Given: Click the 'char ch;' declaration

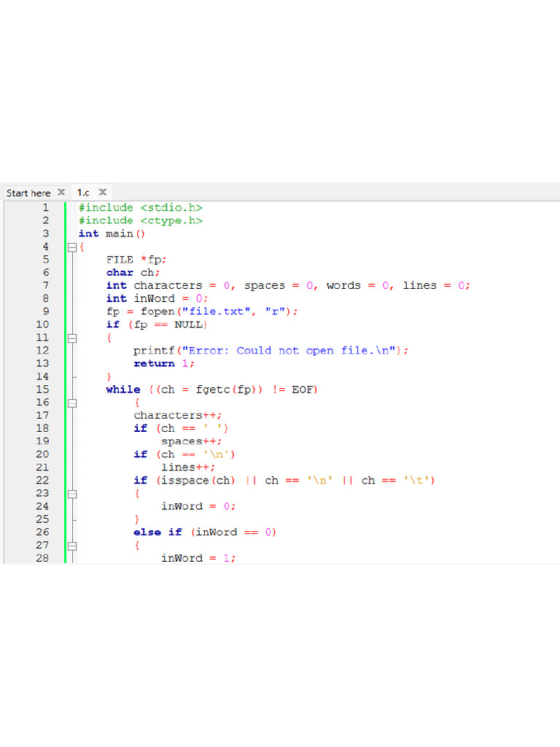Looking at the screenshot, I should tap(133, 273).
